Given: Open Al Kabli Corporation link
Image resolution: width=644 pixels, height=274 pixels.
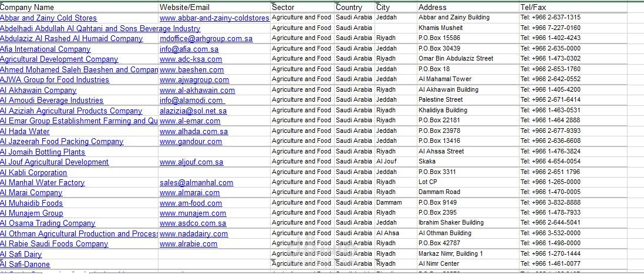Looking at the screenshot, I should [33, 172].
